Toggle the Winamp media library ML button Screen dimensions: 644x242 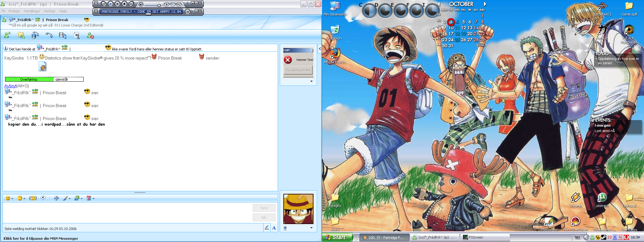click(x=179, y=4)
